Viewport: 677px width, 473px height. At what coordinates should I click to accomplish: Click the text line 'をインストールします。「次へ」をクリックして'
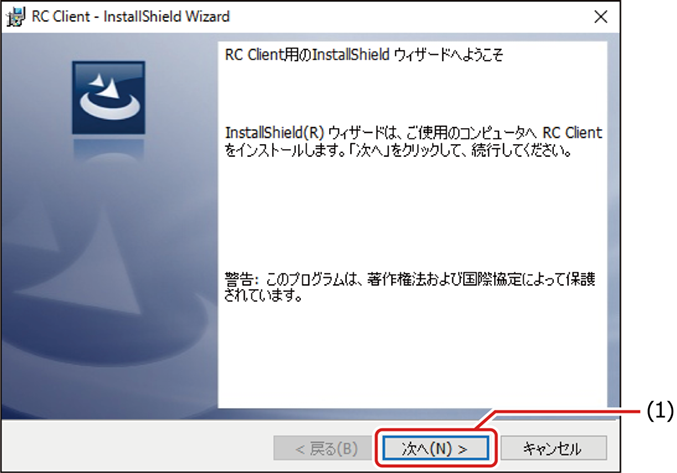coord(398,150)
